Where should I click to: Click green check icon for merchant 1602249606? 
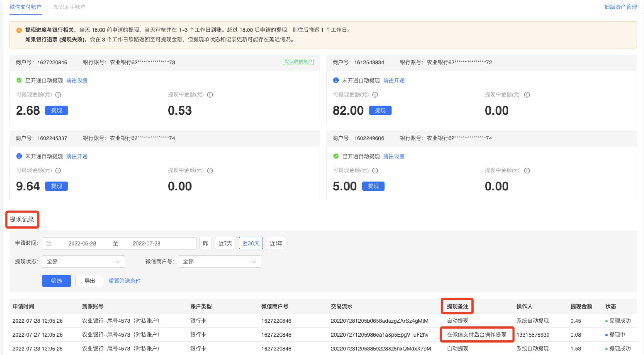point(336,156)
